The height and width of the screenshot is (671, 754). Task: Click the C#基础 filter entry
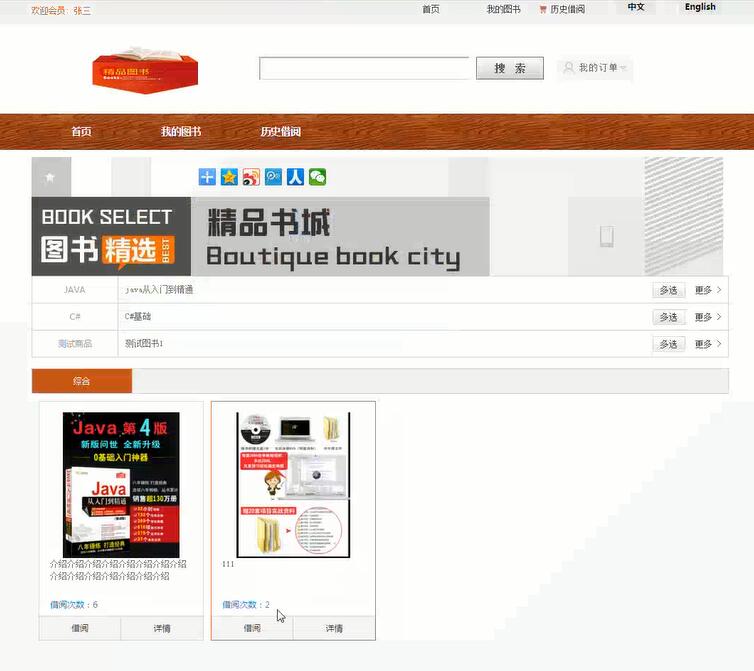[138, 317]
